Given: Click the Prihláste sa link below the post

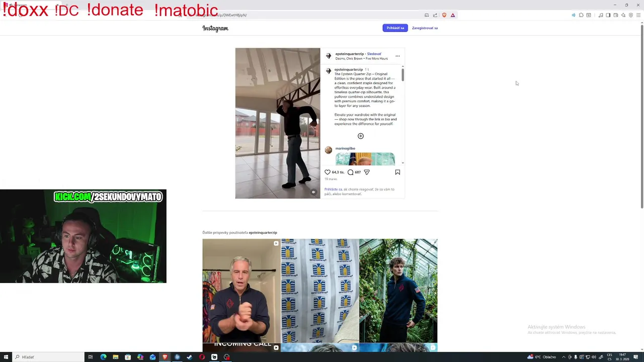Looking at the screenshot, I should coord(333,189).
